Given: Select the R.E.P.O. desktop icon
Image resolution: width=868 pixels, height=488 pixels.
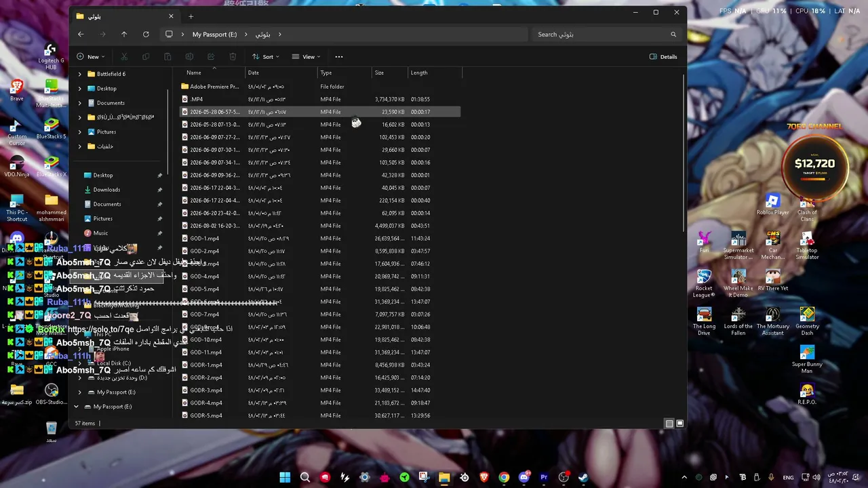Looking at the screenshot, I should pos(807,394).
